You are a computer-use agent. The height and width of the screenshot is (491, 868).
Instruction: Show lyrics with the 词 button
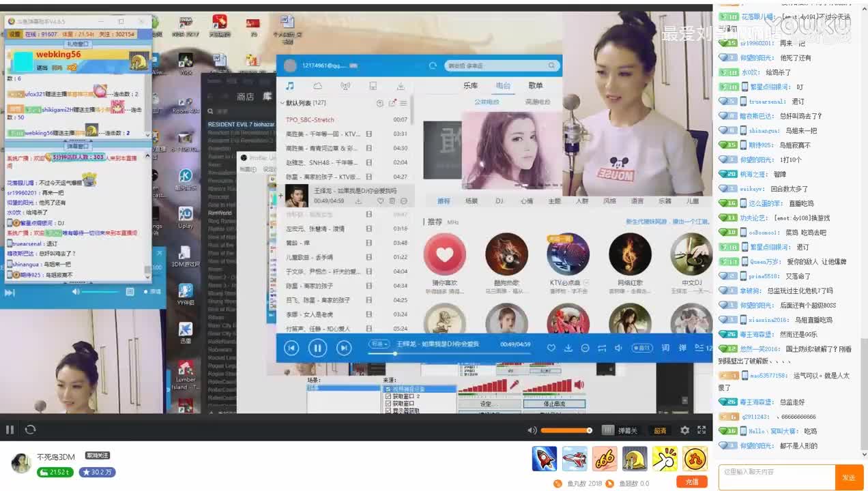click(665, 348)
